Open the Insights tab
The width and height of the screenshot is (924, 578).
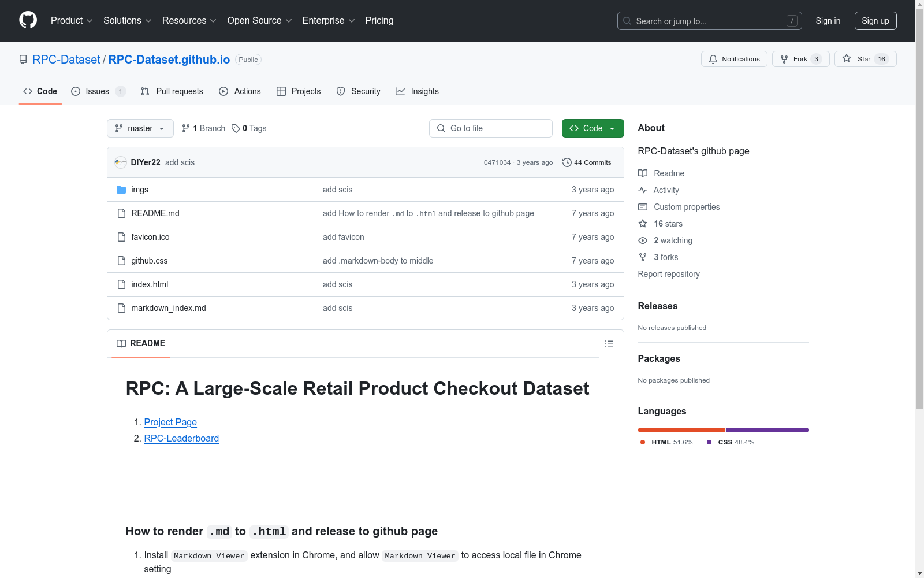pyautogui.click(x=417, y=91)
